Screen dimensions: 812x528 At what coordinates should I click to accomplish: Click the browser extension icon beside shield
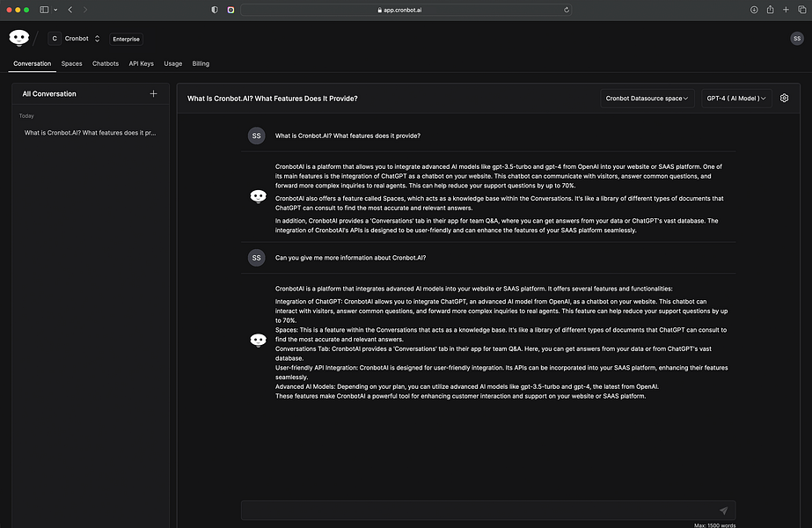click(x=231, y=10)
